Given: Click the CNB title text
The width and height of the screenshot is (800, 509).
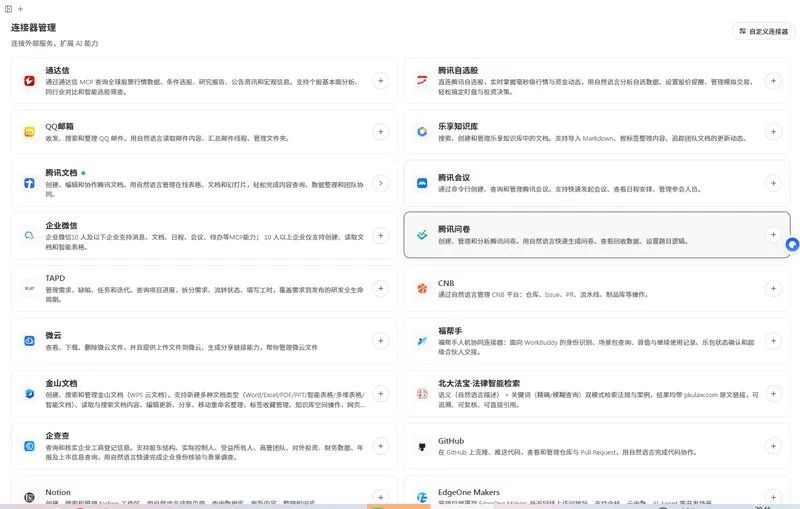Looking at the screenshot, I should tap(446, 283).
